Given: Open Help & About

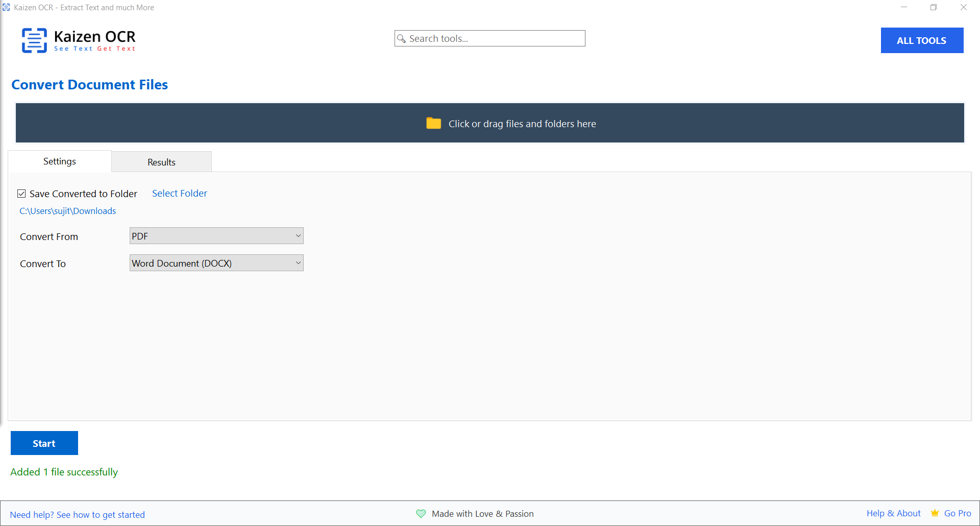Looking at the screenshot, I should point(893,513).
